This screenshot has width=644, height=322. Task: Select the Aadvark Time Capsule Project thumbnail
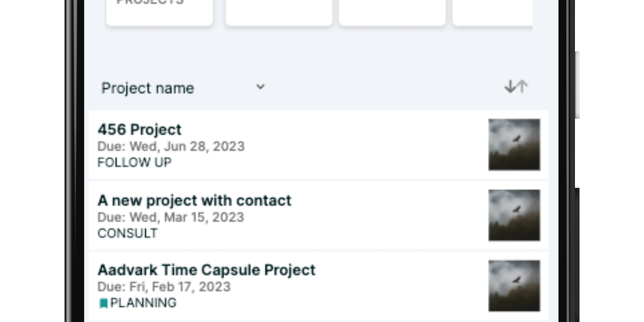(x=514, y=286)
